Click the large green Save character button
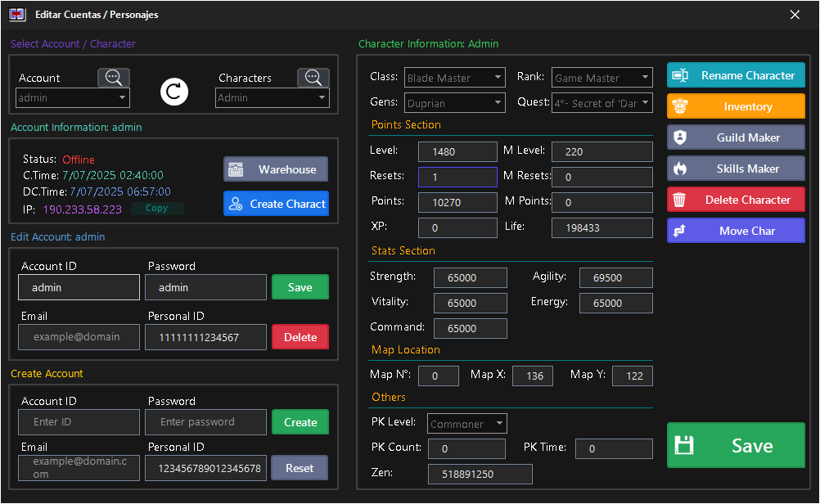 coord(736,445)
